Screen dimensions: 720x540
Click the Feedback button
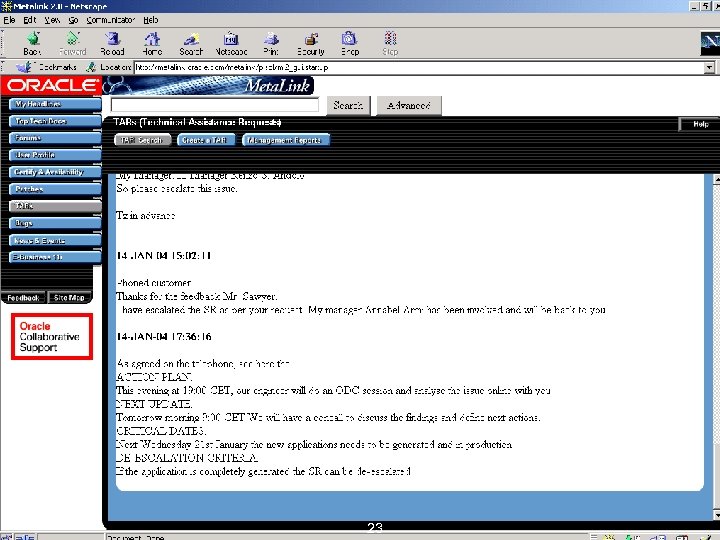coord(23,298)
